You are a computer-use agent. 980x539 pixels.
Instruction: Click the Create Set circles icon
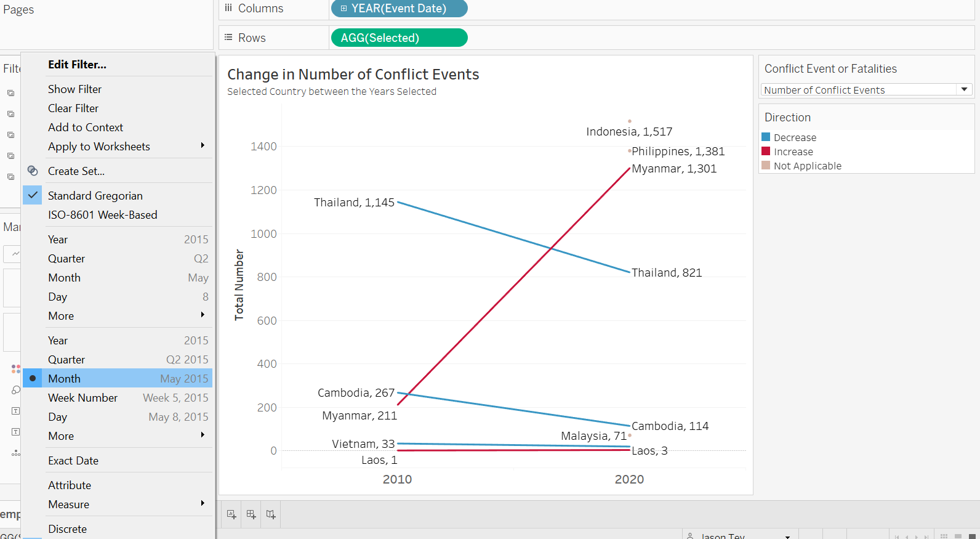pyautogui.click(x=33, y=171)
